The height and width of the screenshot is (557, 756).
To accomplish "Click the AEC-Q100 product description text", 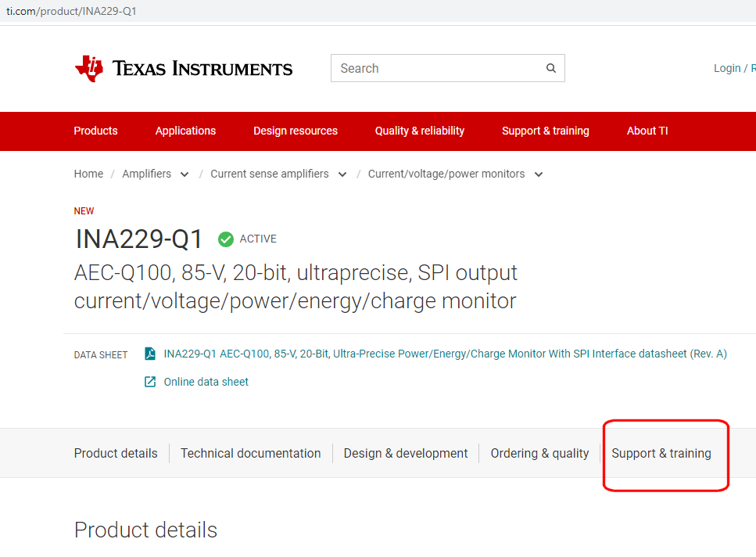I will coord(296,287).
